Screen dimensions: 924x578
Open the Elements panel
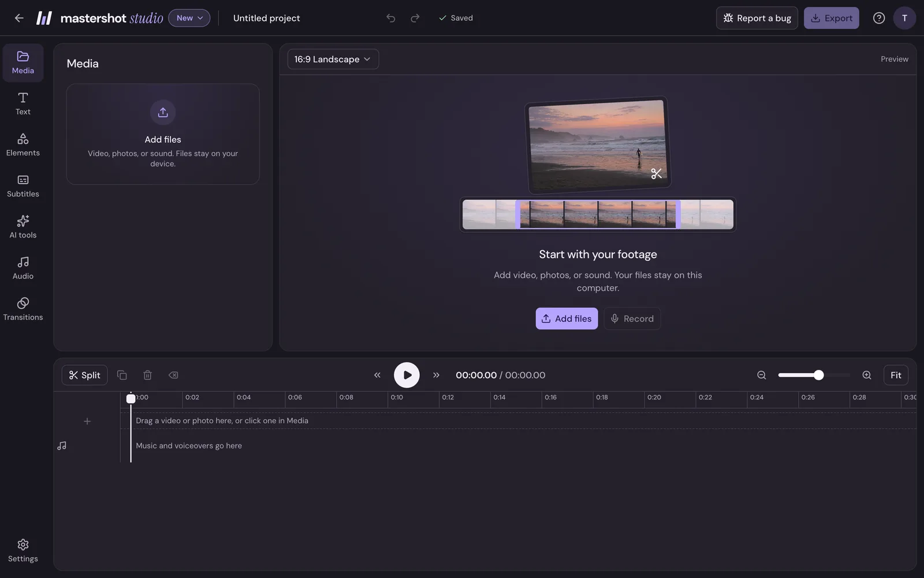coord(23,145)
